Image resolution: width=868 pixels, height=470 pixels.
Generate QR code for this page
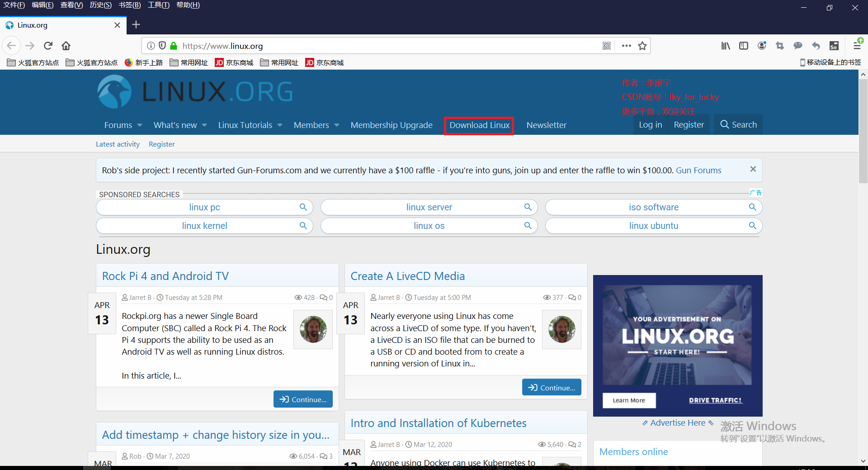click(x=607, y=46)
